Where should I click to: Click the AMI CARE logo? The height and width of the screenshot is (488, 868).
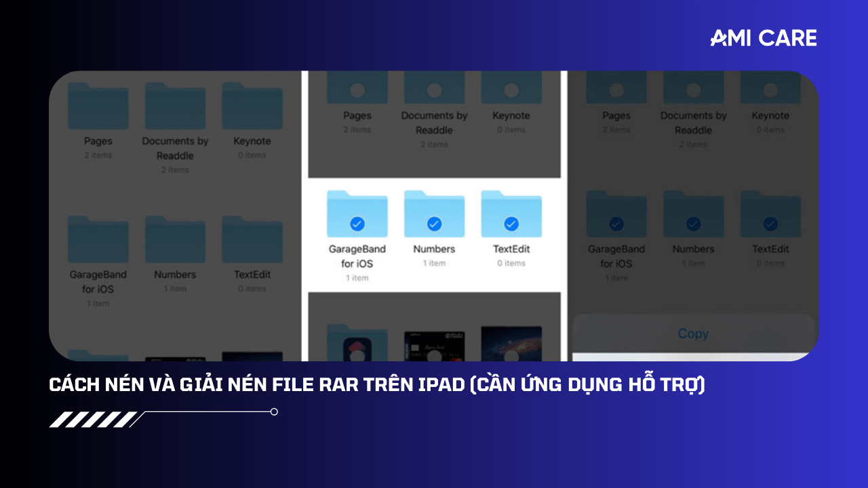[x=764, y=38]
